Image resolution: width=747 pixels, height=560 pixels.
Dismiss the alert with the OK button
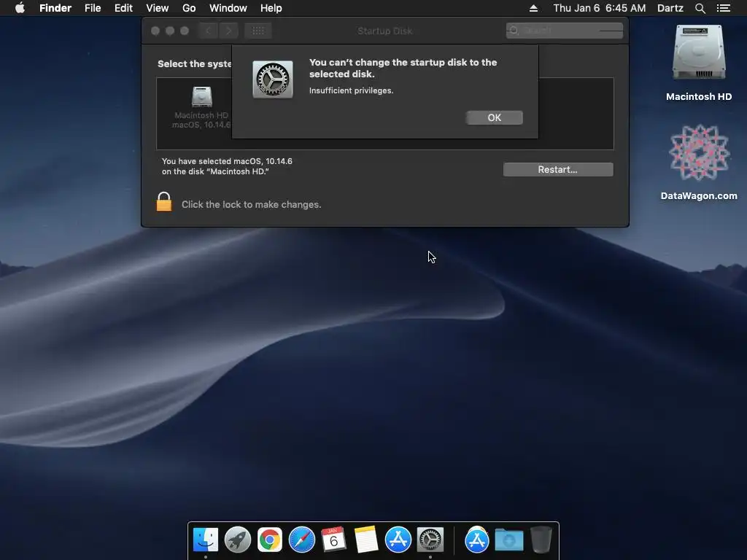coord(494,117)
